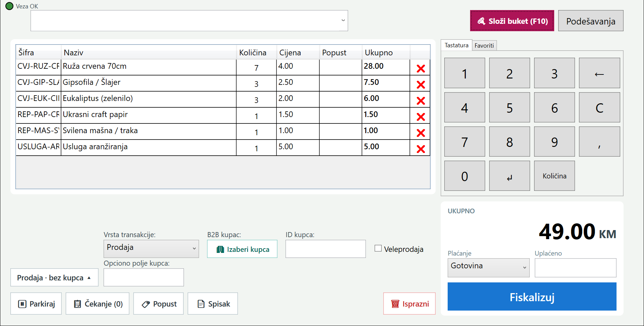Open Podešavanja settings
The width and height of the screenshot is (644, 326).
(591, 21)
